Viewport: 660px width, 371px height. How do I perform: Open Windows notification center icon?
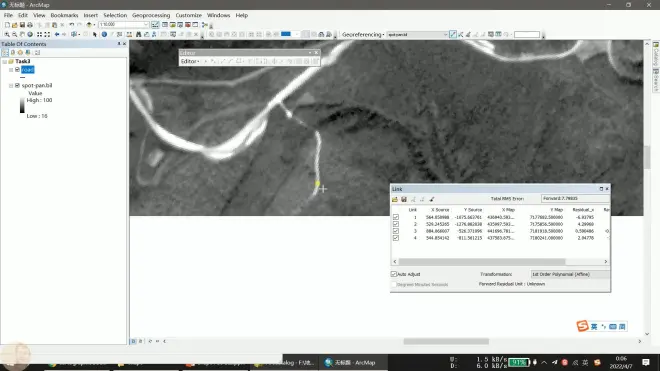pyautogui.click(x=646, y=363)
